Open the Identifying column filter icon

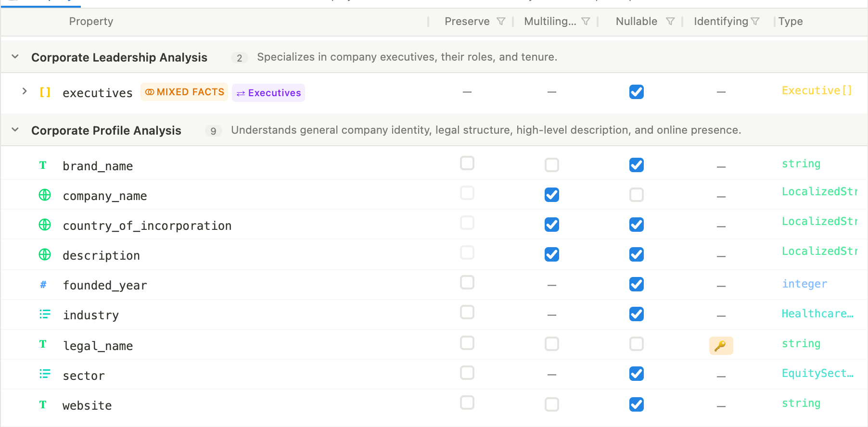(x=755, y=22)
